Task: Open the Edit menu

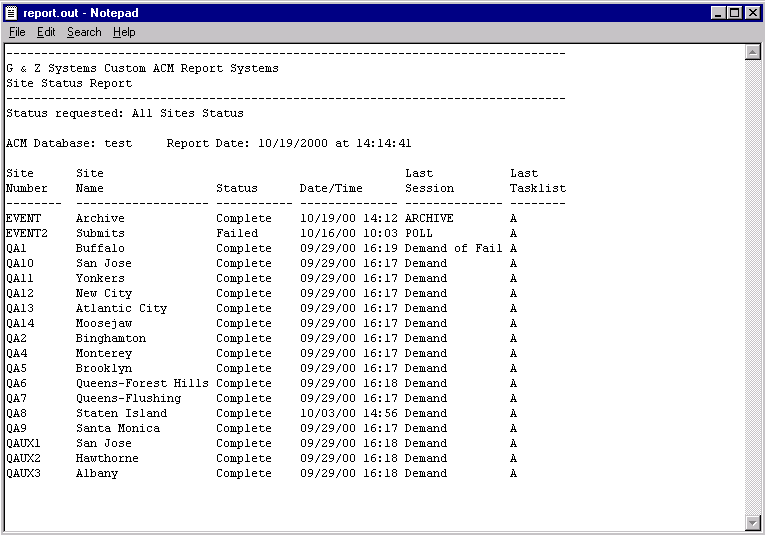Action: click(46, 32)
